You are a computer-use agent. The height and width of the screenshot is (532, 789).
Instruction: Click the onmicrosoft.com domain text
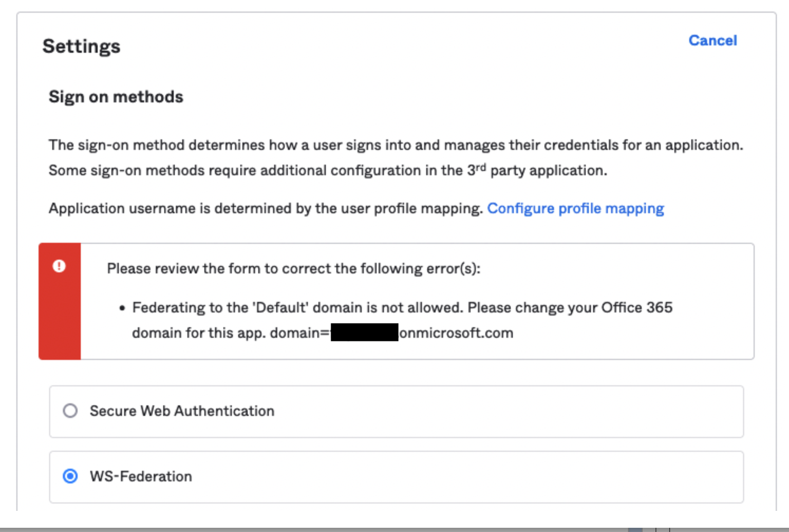coord(456,333)
